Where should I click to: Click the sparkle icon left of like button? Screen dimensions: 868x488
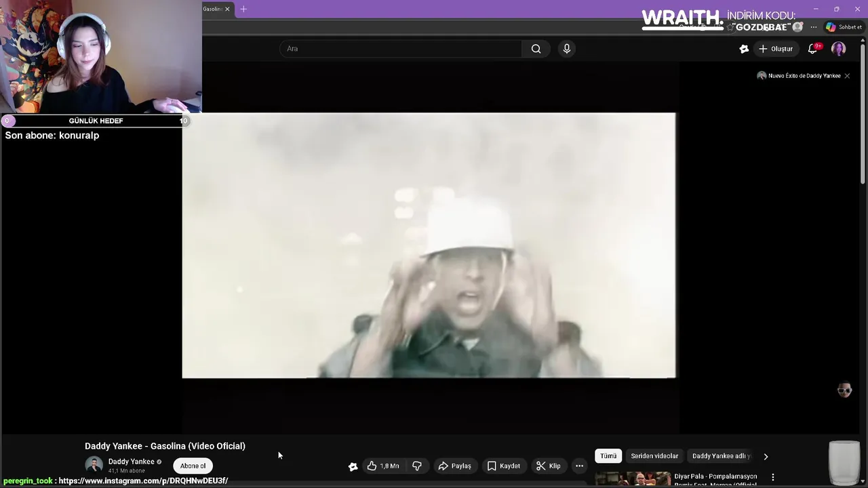point(353,466)
